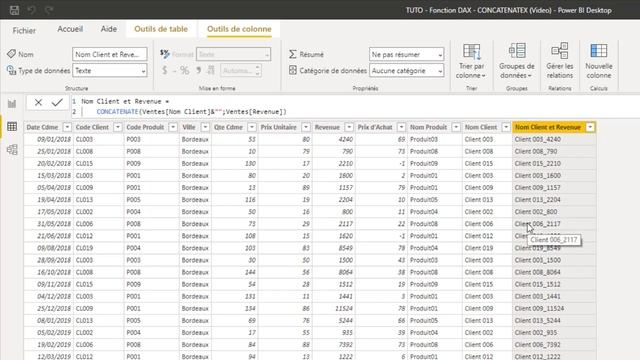Open Qte Cdme column filter dropdown
The image size is (640, 360).
pyautogui.click(x=252, y=127)
